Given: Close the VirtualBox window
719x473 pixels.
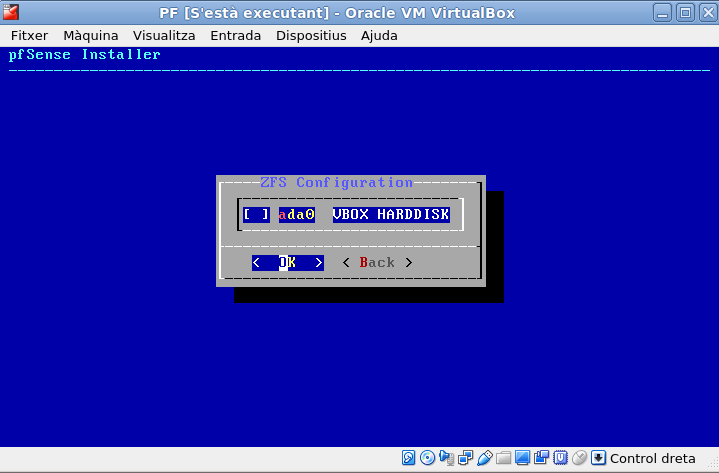Looking at the screenshot, I should pos(708,13).
